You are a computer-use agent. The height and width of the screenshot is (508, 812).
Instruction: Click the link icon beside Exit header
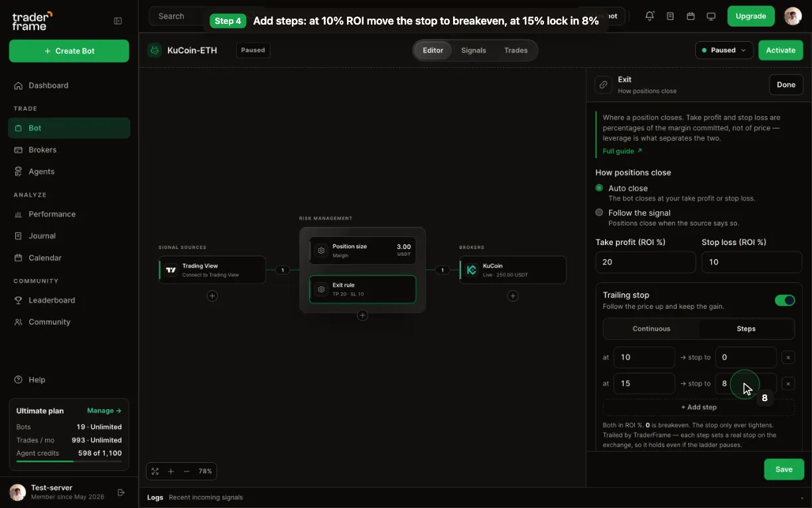pos(603,84)
